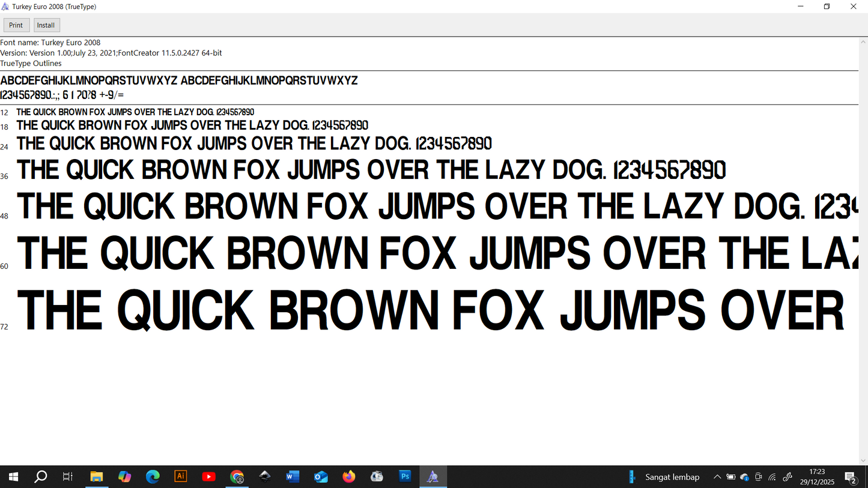Image resolution: width=868 pixels, height=488 pixels.
Task: Click the size 60 sample sentence
Action: click(x=437, y=252)
